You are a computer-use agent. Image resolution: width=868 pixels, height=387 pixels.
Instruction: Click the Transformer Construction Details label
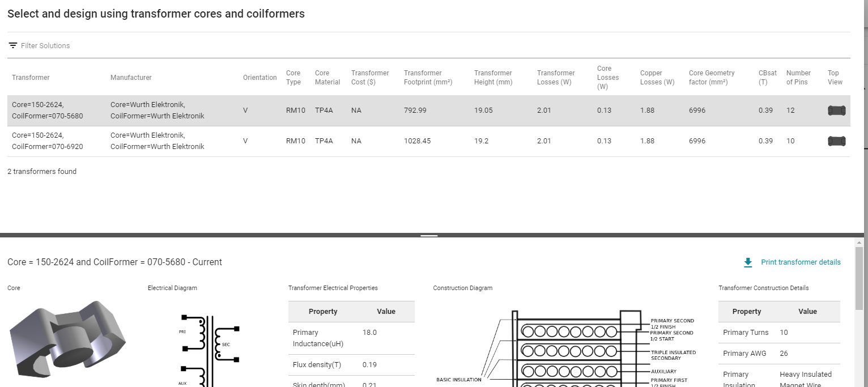[764, 288]
